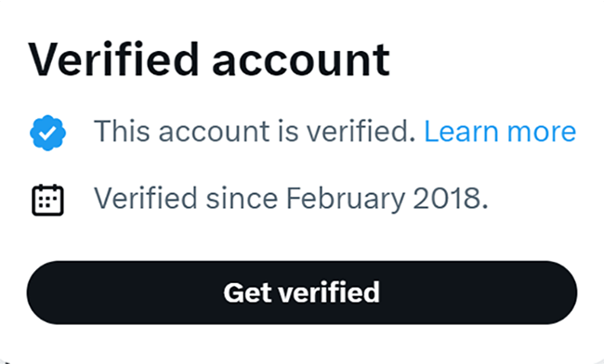Click the word 'This' before 'account is verified'
The image size is (604, 364).
[122, 131]
